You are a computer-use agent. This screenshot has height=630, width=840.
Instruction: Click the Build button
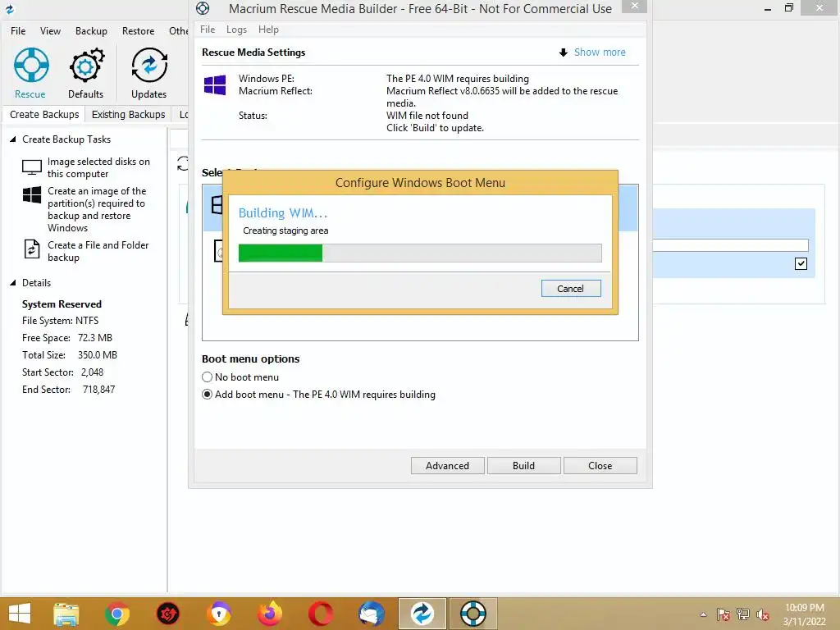tap(523, 466)
